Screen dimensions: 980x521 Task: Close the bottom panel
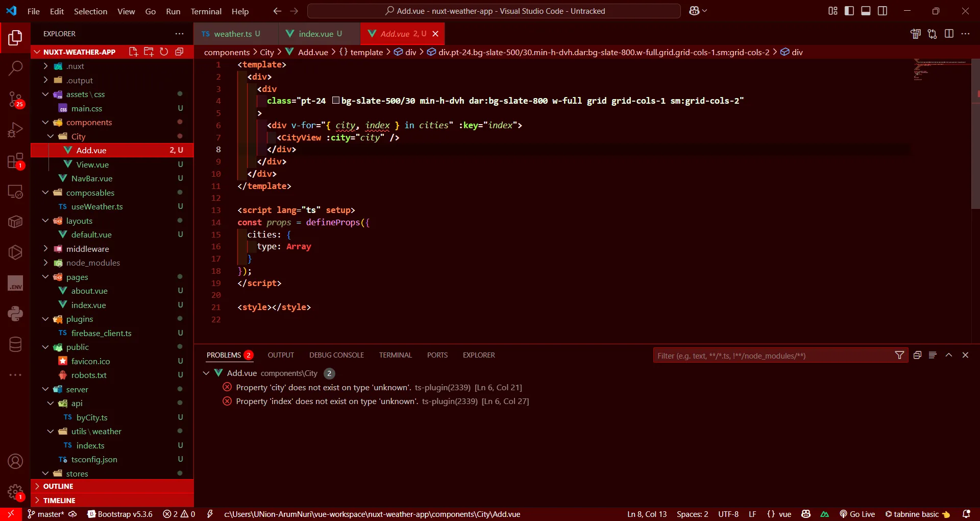click(965, 355)
